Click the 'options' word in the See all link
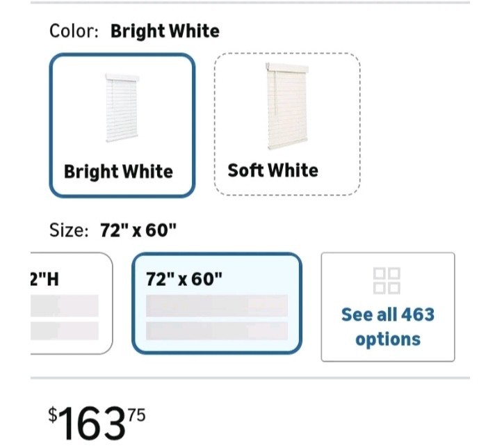479x448 pixels. click(x=388, y=339)
